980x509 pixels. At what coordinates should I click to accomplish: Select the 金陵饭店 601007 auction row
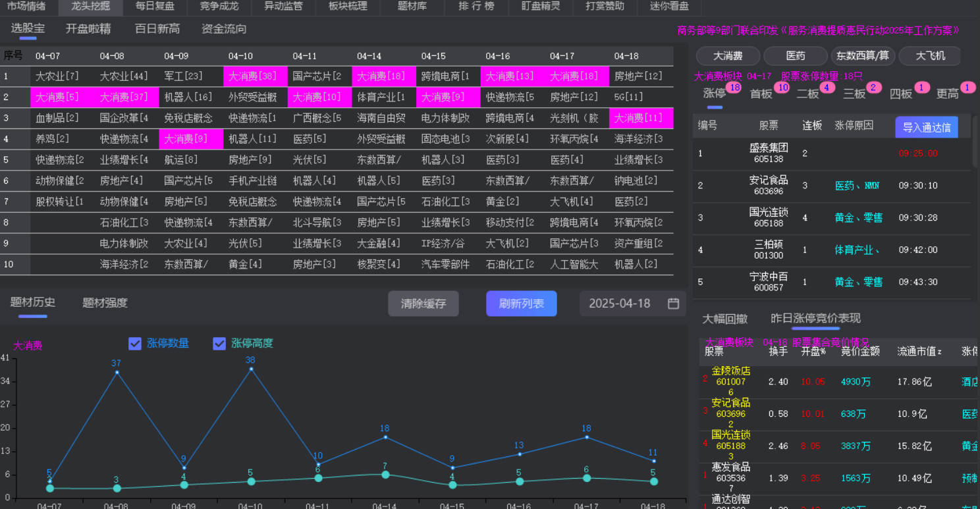tap(839, 382)
